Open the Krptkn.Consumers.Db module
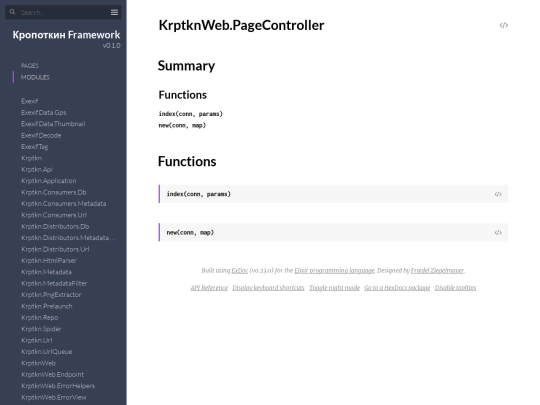Image resolution: width=540 pixels, height=405 pixels. click(54, 192)
